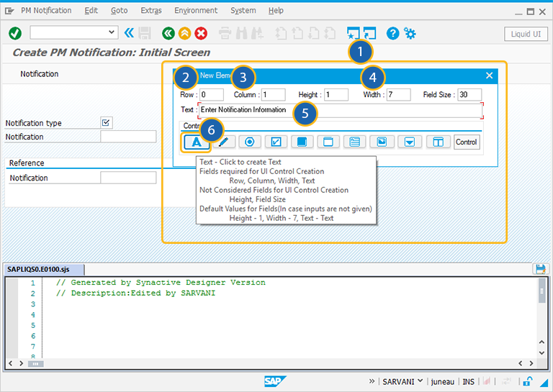Open the blue Help question mark icon
Screen dimensions: 553x392
click(x=392, y=34)
